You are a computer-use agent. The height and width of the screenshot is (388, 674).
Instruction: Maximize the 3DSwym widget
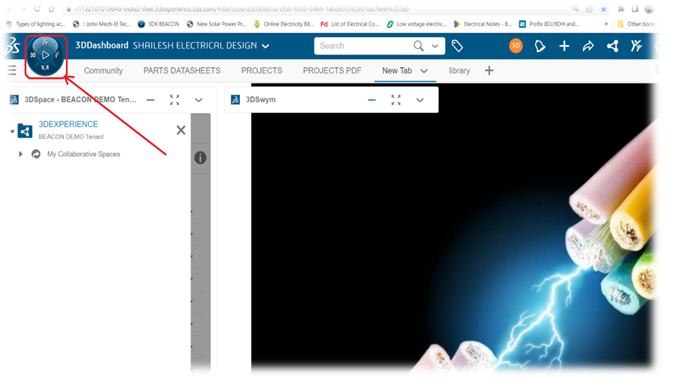coord(396,100)
